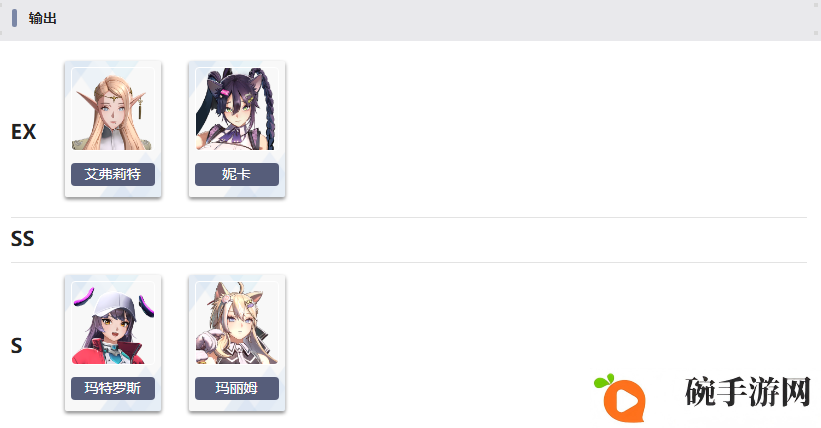
Task: Click the 玛特罗斯 name label
Action: 113,388
